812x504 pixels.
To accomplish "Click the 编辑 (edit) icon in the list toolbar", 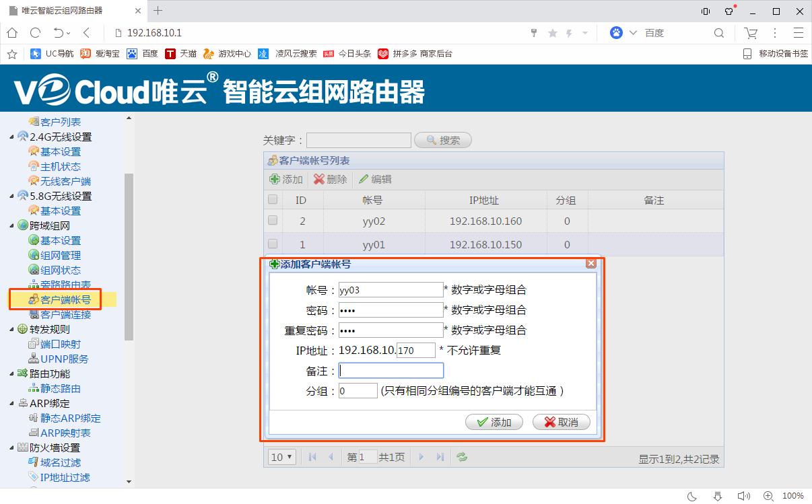I will click(x=374, y=179).
